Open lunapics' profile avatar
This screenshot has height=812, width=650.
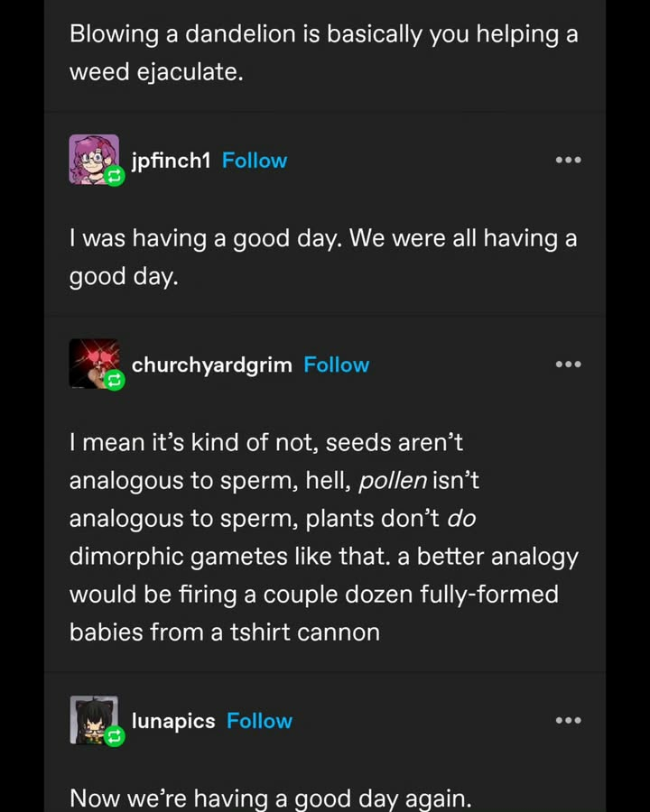(x=94, y=720)
